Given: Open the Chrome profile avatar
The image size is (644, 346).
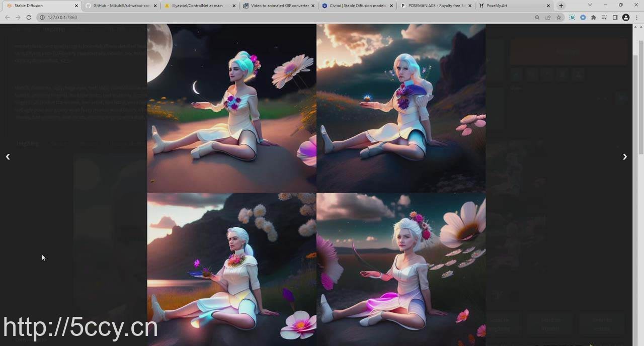Looking at the screenshot, I should tap(626, 18).
